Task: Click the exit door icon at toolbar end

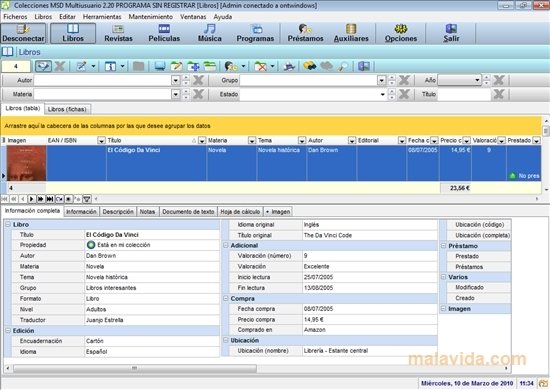Action: point(364,66)
